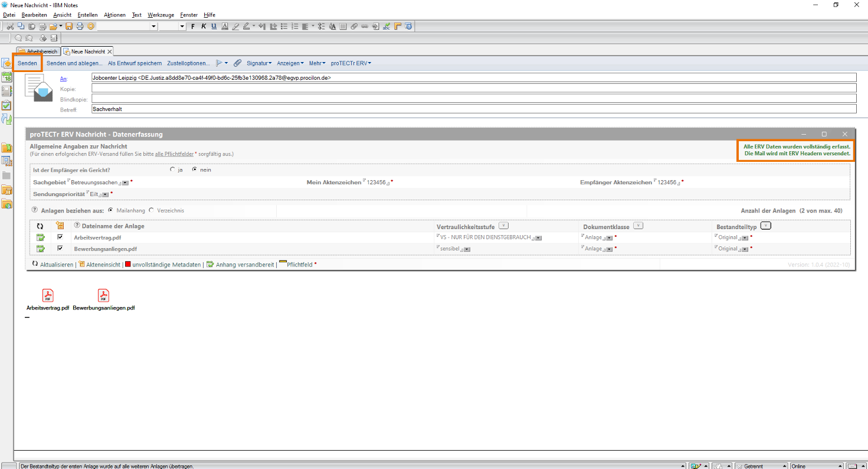The width and height of the screenshot is (868, 469).
Task: Toggle bold text formatting (F)
Action: tap(193, 27)
